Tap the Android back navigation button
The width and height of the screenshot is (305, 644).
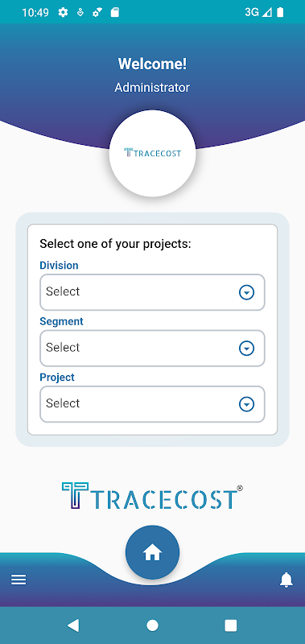pyautogui.click(x=73, y=625)
